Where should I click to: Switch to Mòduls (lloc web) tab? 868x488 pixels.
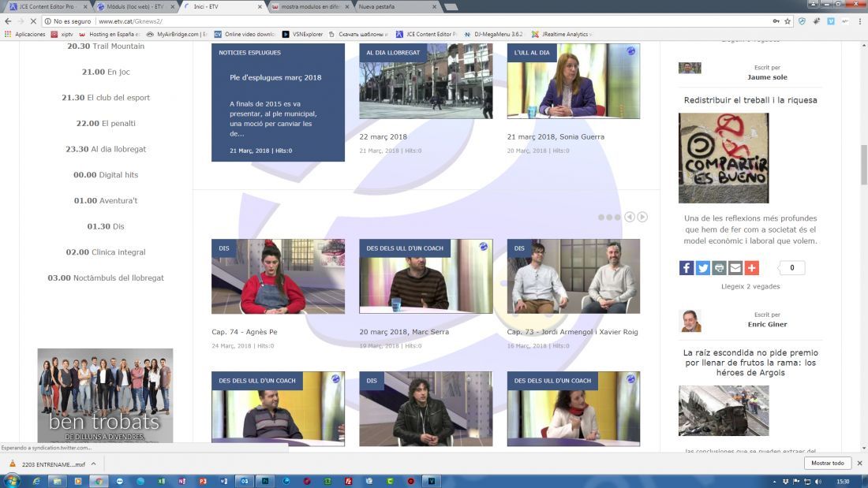tap(135, 6)
